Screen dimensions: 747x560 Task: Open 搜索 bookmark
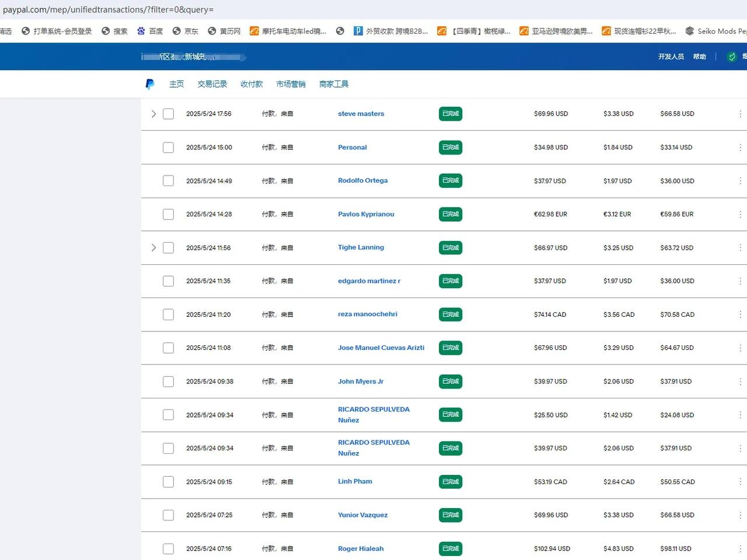tap(114, 31)
